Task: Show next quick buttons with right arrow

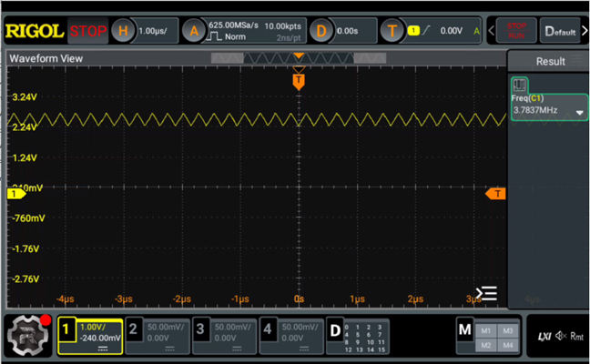Action: tap(585, 31)
